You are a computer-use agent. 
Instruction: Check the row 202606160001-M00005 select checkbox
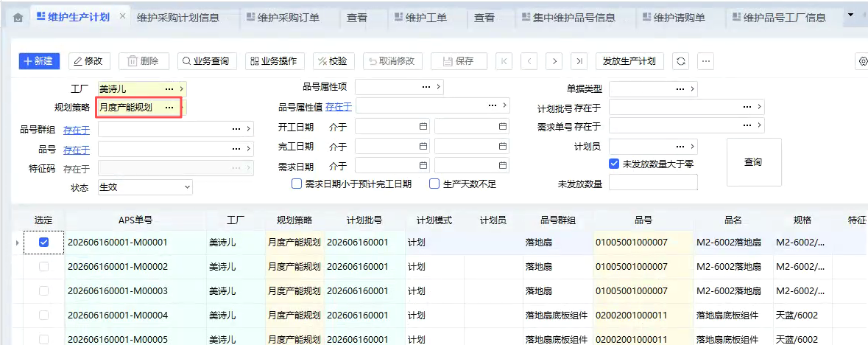click(43, 338)
